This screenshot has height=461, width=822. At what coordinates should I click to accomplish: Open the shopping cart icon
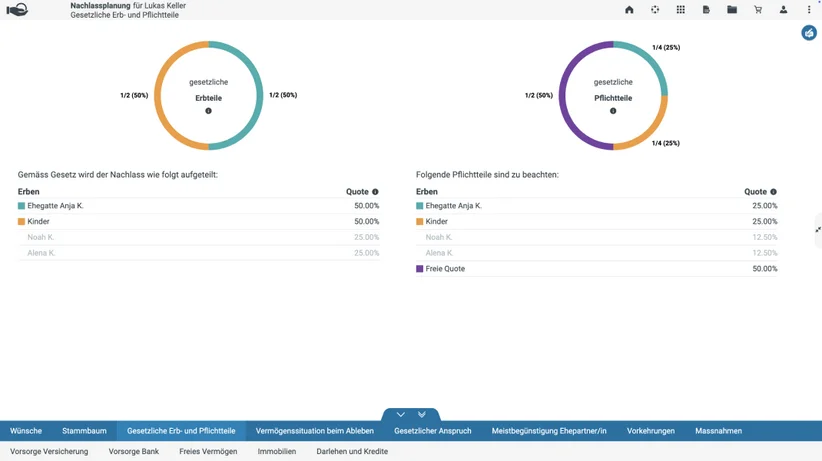point(758,9)
